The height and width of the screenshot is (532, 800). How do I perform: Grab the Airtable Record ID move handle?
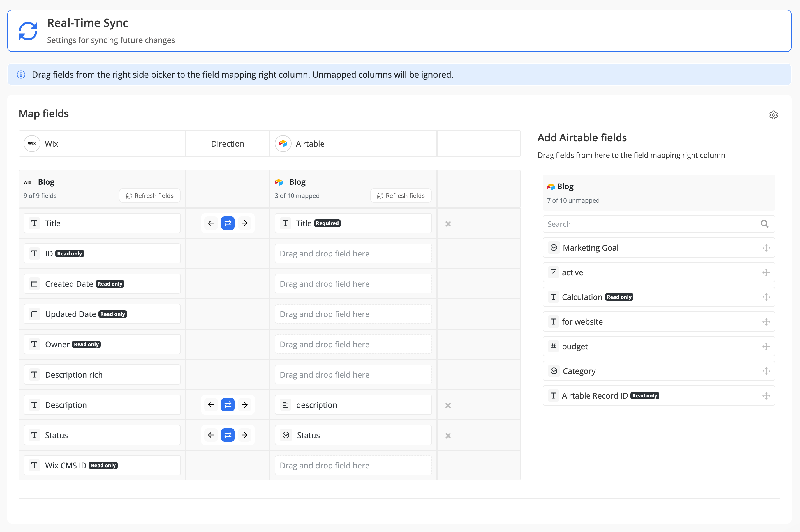click(x=766, y=395)
